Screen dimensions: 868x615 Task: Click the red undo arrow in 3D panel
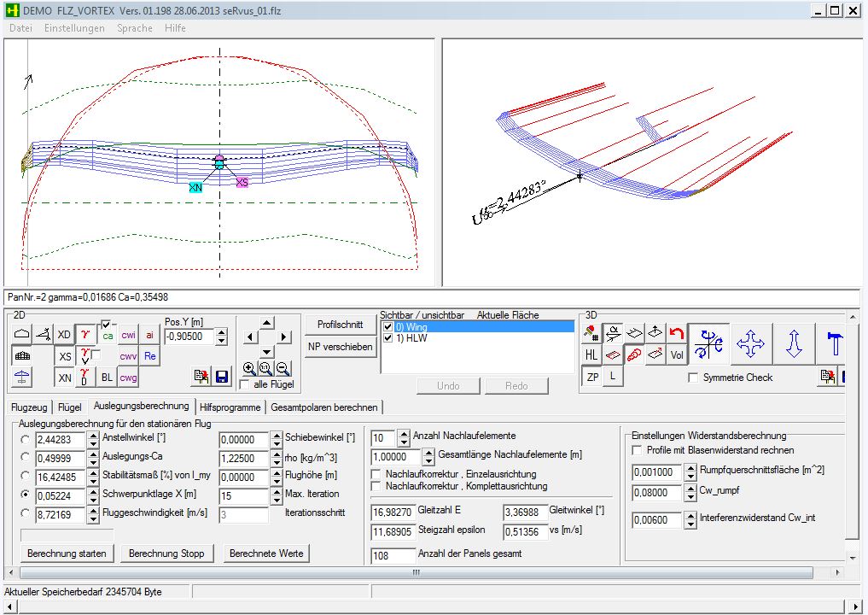tap(677, 333)
